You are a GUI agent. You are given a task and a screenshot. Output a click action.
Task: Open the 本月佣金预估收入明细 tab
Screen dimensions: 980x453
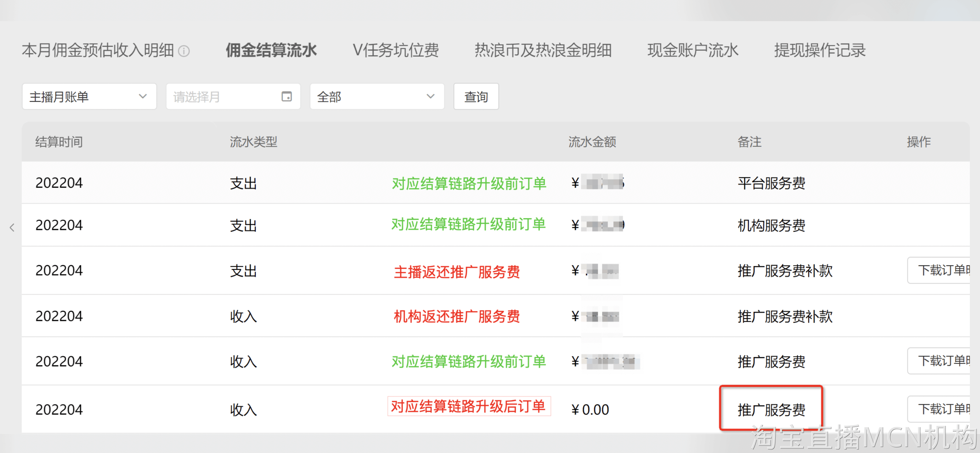[x=98, y=50]
